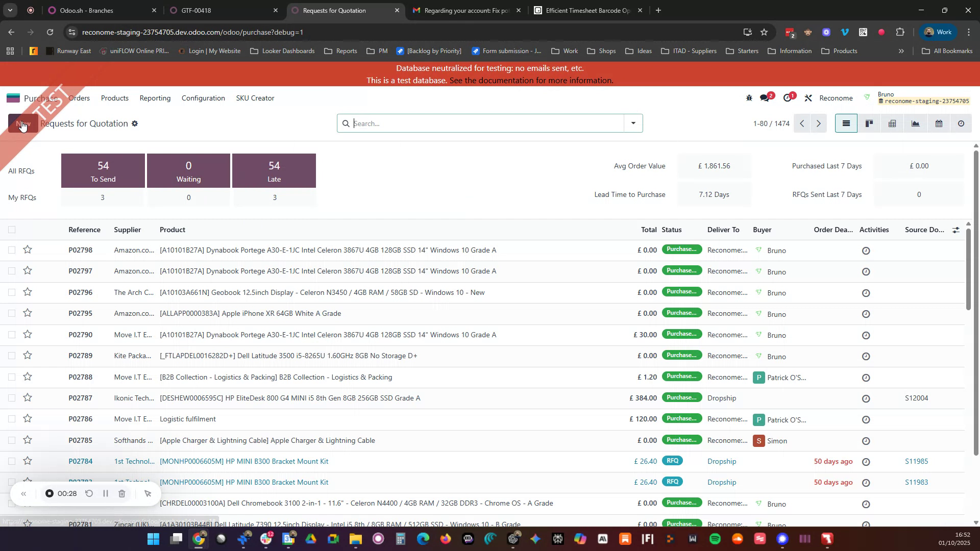Pause the screen recording
980x551 pixels.
[105, 493]
